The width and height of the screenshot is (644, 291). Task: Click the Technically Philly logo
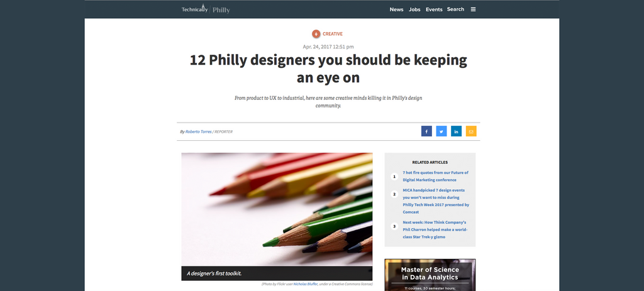pyautogui.click(x=206, y=9)
